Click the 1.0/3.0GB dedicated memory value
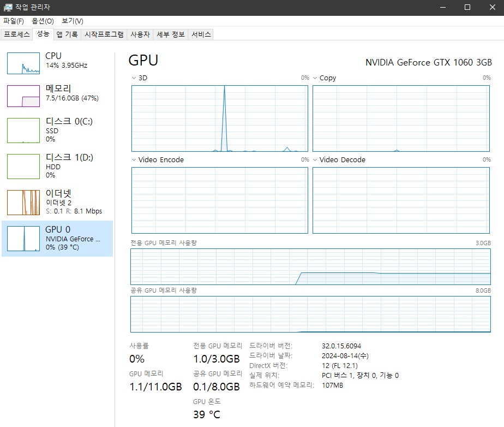 pyautogui.click(x=217, y=359)
